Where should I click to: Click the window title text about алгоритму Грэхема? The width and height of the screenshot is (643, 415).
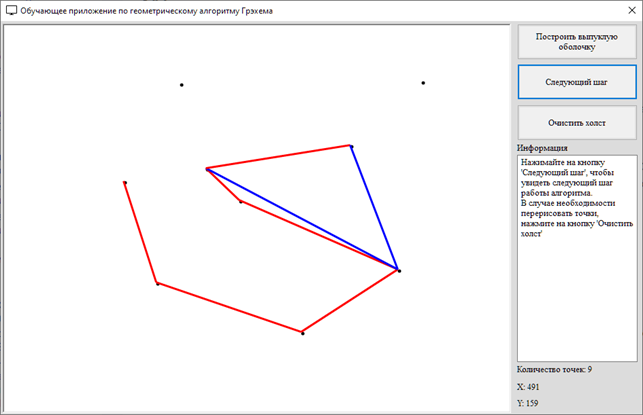[x=146, y=11]
